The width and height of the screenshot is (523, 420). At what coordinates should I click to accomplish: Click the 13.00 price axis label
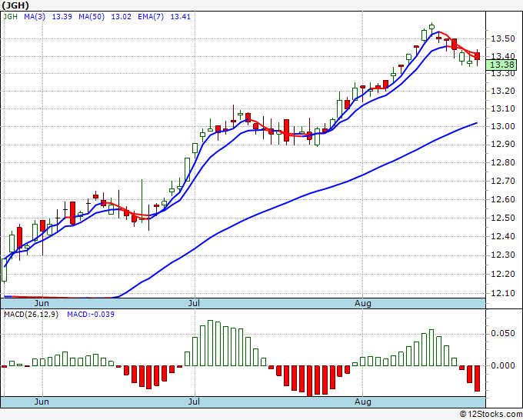tap(503, 126)
